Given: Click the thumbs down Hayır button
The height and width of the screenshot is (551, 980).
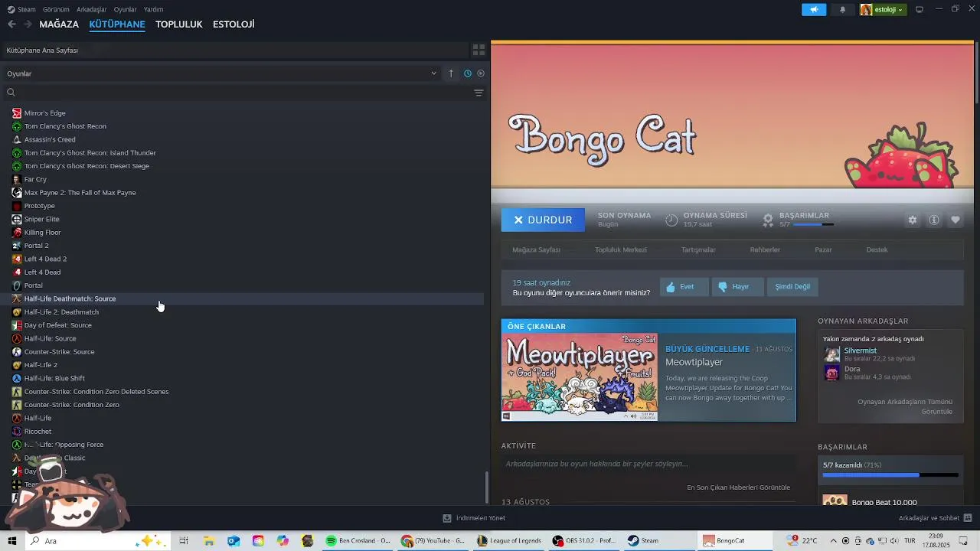Looking at the screenshot, I should point(737,287).
